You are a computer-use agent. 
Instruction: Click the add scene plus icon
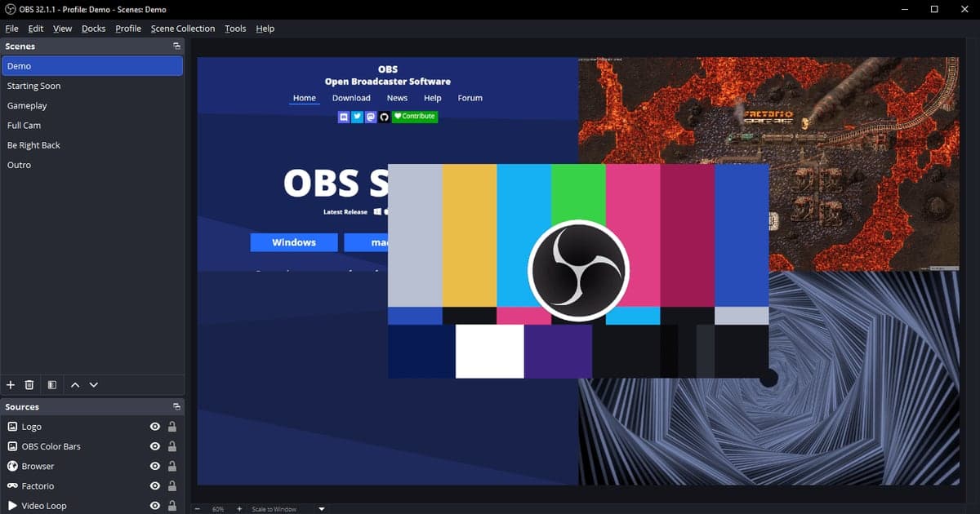[11, 384]
